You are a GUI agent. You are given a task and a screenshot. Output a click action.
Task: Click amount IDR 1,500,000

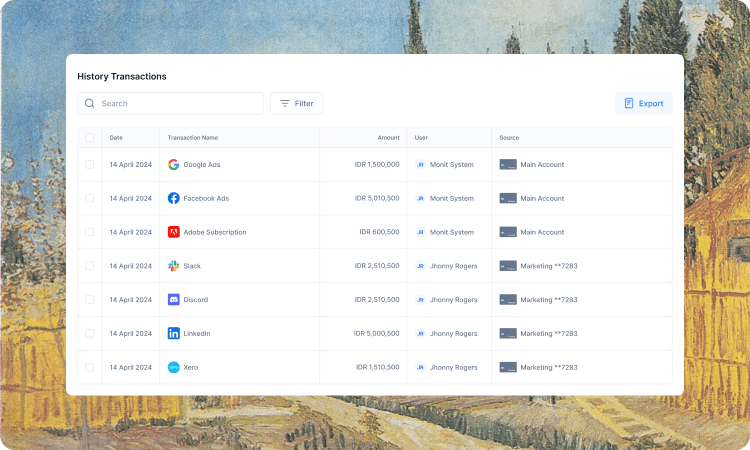pyautogui.click(x=377, y=165)
